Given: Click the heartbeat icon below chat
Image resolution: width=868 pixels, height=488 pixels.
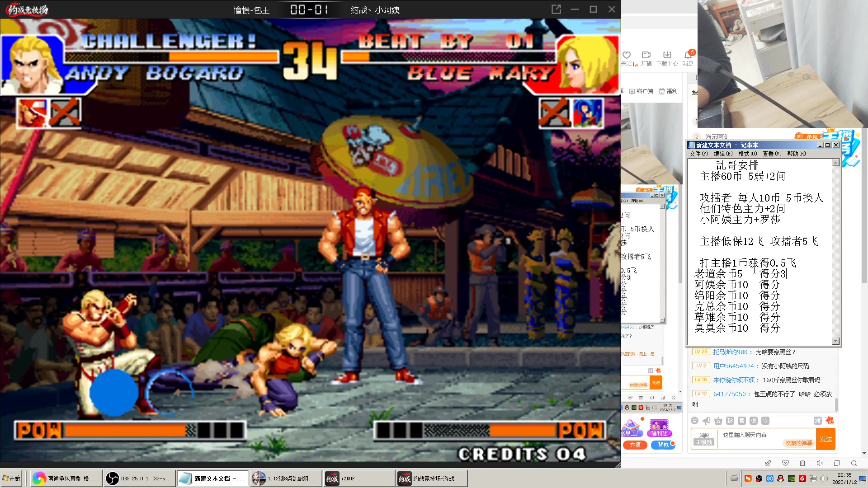Looking at the screenshot, I should click(x=785, y=463).
